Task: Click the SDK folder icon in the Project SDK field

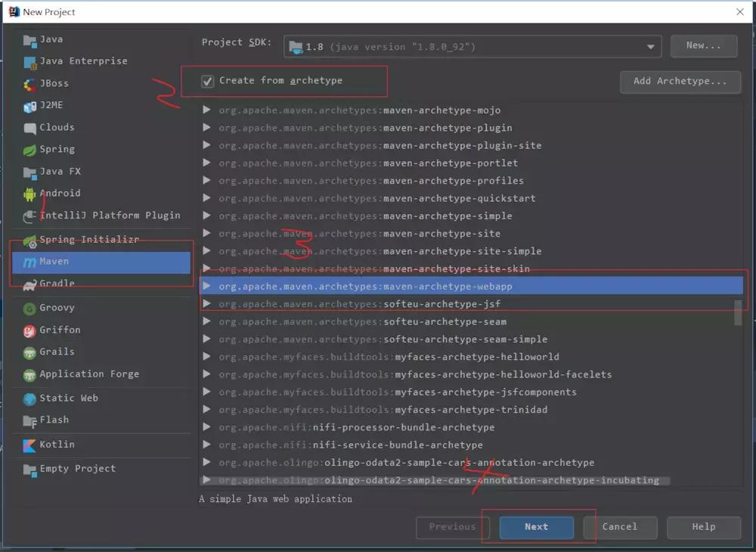Action: click(295, 47)
